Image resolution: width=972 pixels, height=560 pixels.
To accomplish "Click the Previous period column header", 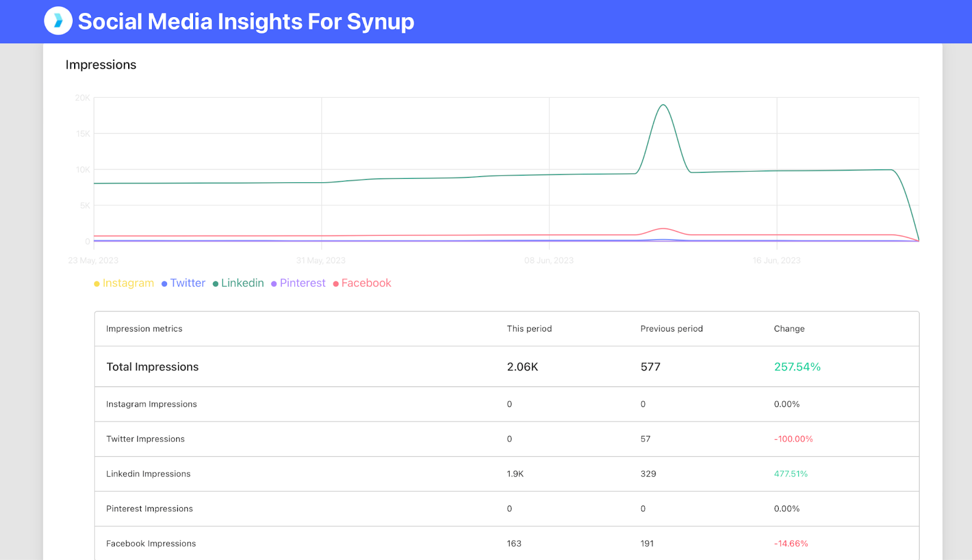I will [671, 329].
